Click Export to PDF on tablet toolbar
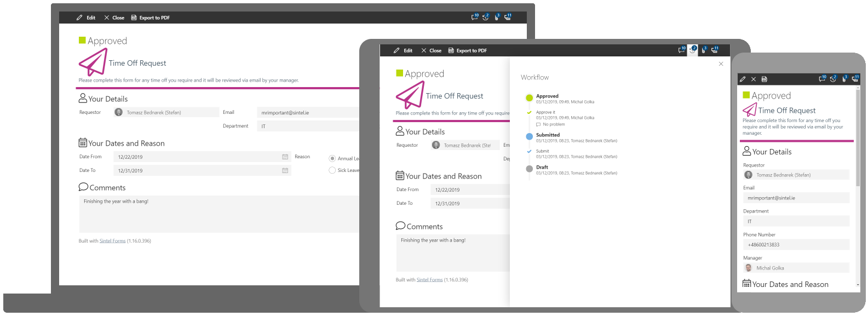Viewport: 868px width, 316px height. (467, 51)
